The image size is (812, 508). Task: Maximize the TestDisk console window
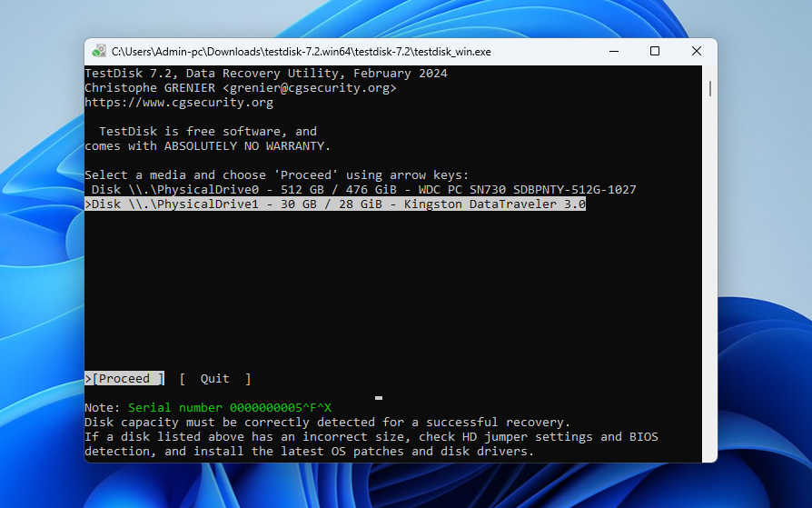tap(655, 51)
